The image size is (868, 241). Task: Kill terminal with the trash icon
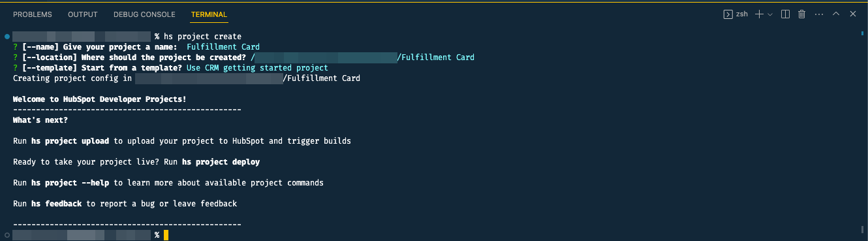pos(801,14)
